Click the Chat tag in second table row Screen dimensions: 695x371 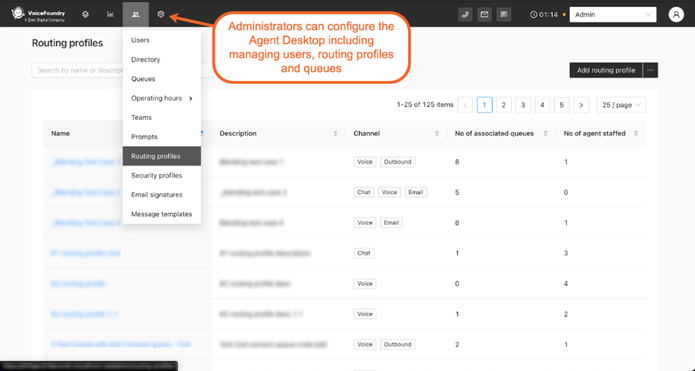(364, 192)
